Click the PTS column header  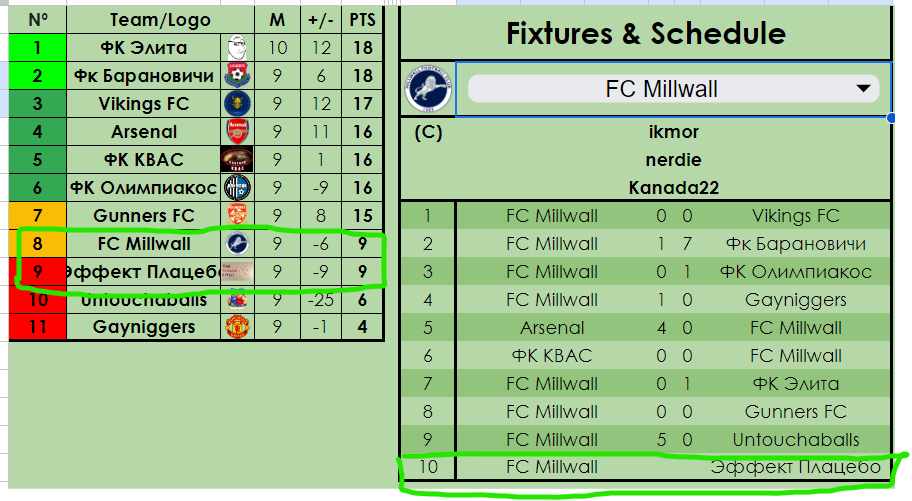pyautogui.click(x=362, y=19)
